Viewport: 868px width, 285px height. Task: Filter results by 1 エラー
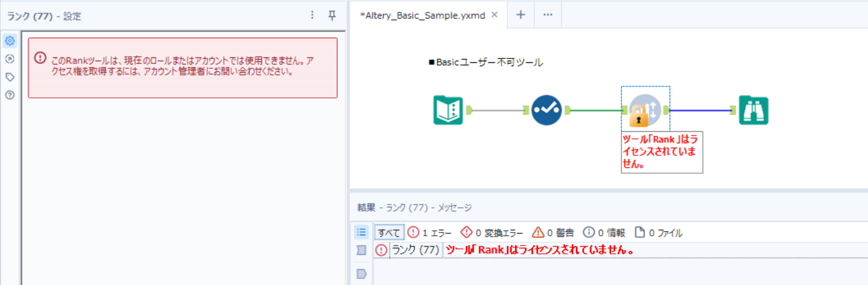[x=430, y=232]
